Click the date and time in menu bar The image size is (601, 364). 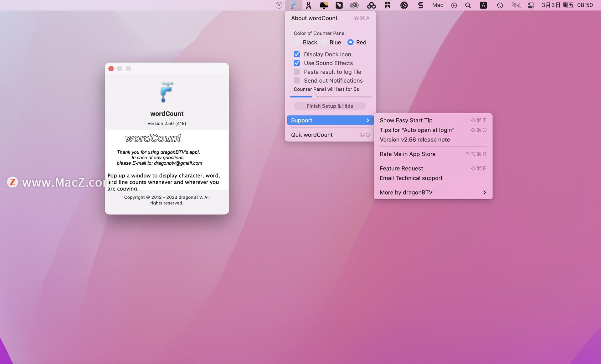point(567,5)
